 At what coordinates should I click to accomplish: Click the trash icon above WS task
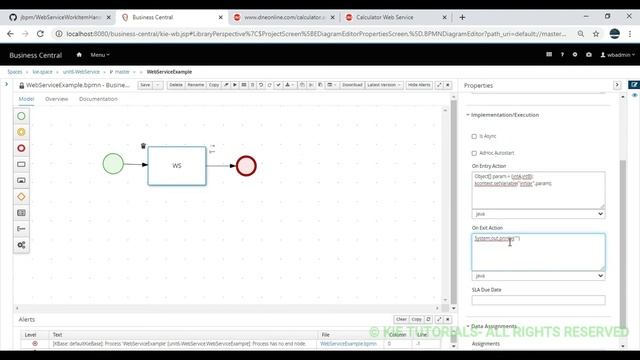click(x=143, y=146)
